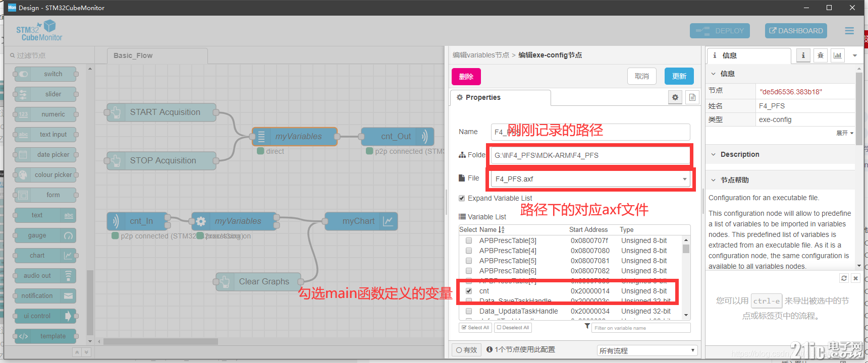This screenshot has width=868, height=363.
Task: Switch to the 信息 info sidebar tab
Action: (749, 55)
